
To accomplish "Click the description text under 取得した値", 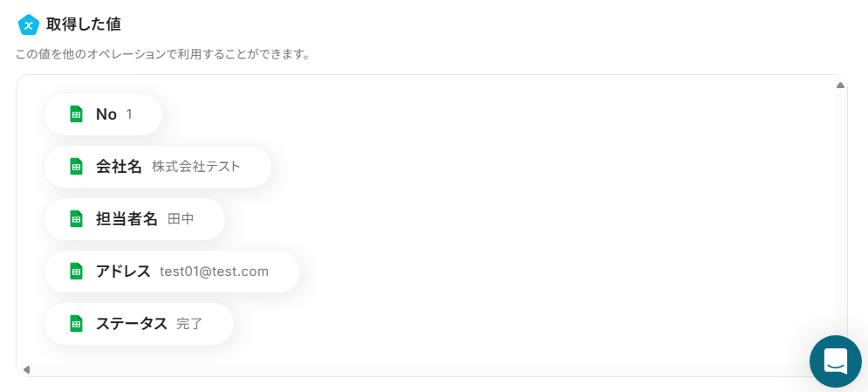I will click(x=163, y=55).
